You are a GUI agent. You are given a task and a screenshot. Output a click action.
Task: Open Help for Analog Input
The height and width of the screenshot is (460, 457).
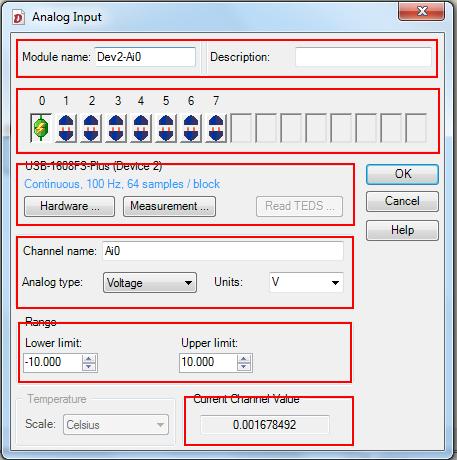click(x=402, y=230)
